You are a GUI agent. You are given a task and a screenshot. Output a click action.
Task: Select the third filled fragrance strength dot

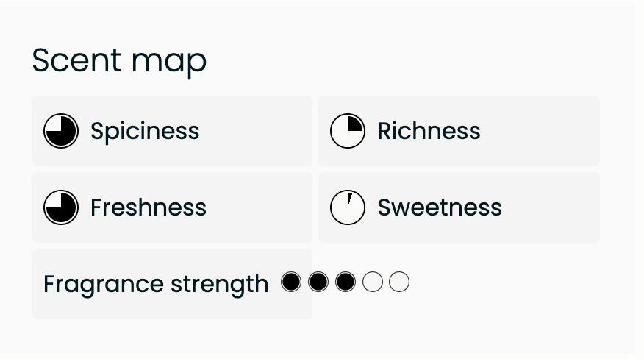pos(346,282)
